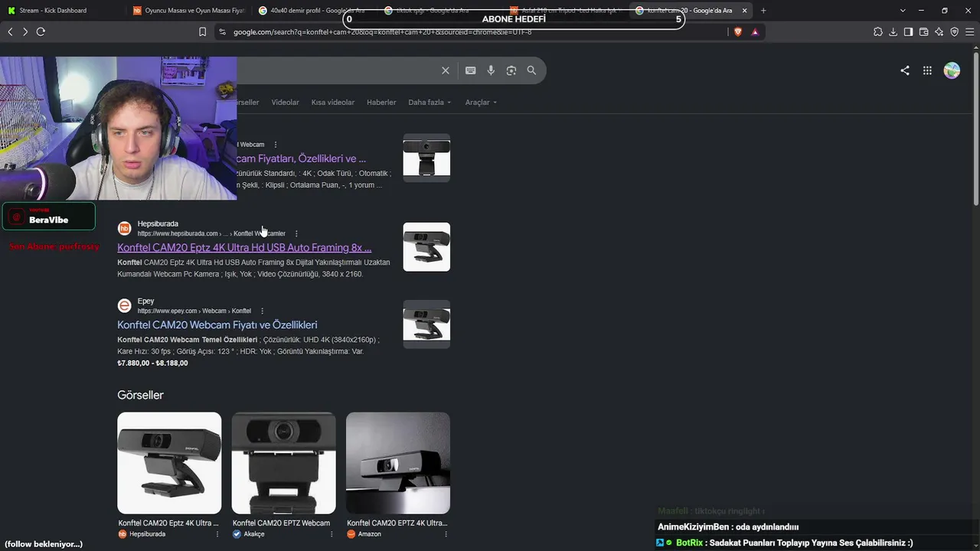The image size is (980, 551).
Task: Search by image with Google Lens
Action: pos(511,70)
